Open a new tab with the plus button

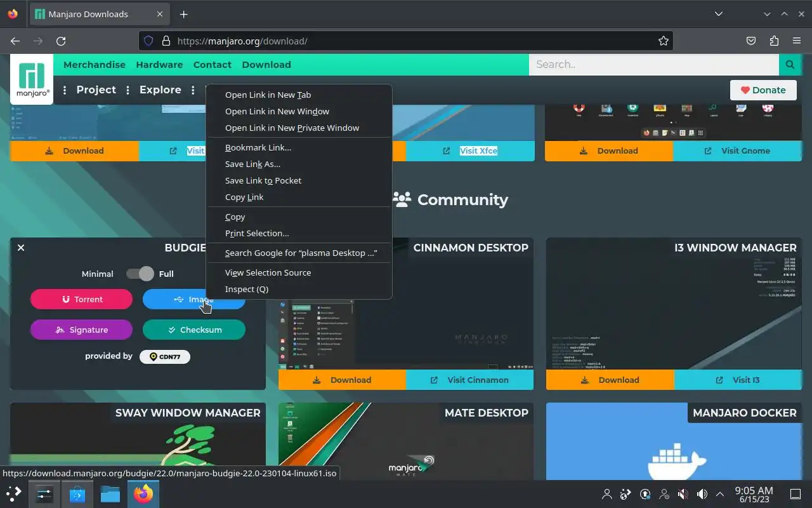(x=183, y=14)
